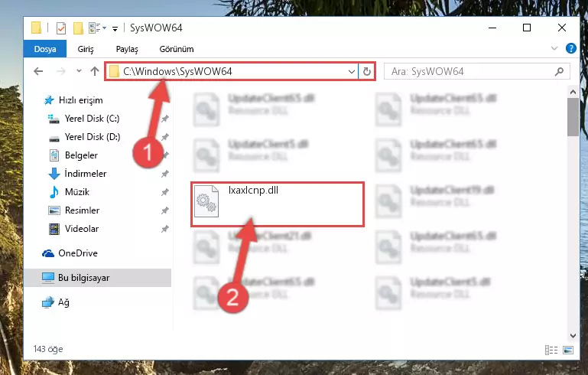The image size is (588, 375).
Task: Click the Properties icon in quick access toolbar
Action: point(61,28)
